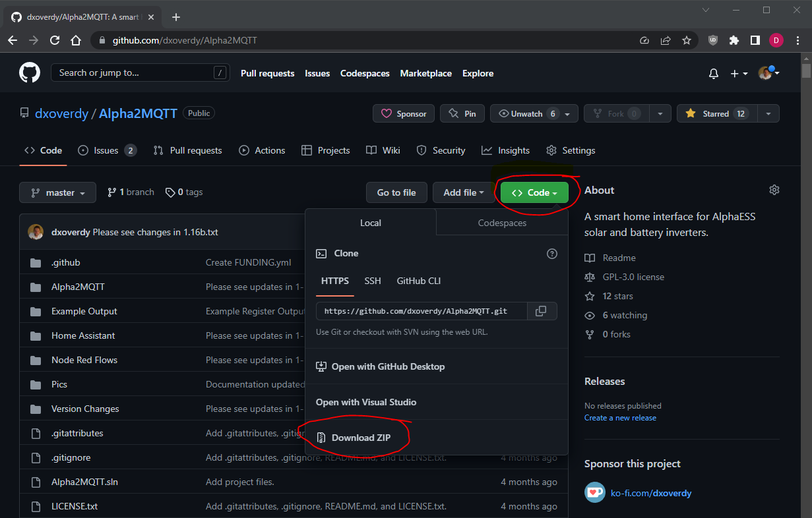Click the .github folder icon
The height and width of the screenshot is (518, 812).
[x=36, y=262]
